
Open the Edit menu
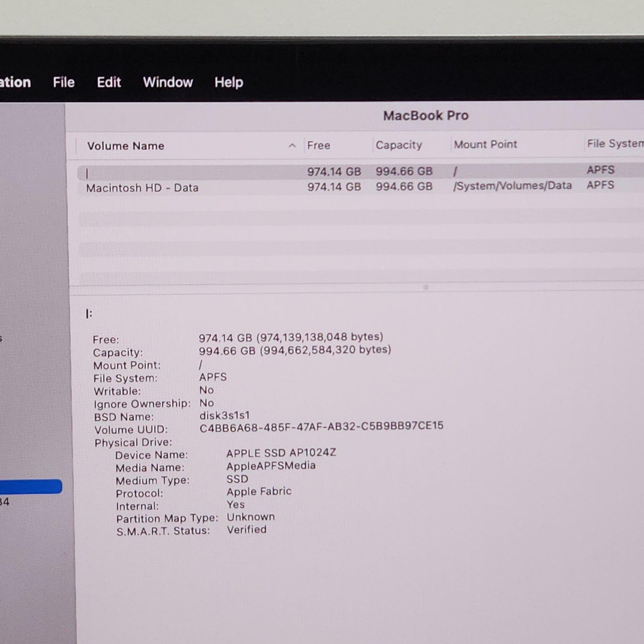pyautogui.click(x=108, y=82)
